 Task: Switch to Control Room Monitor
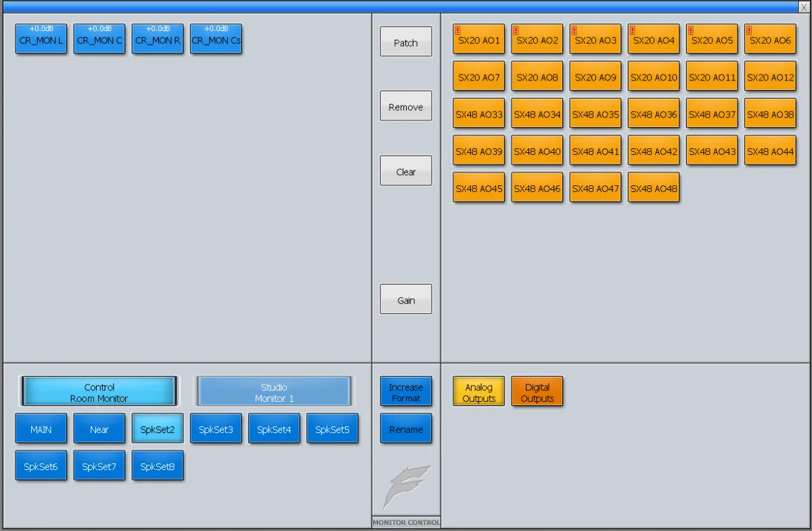tap(99, 392)
